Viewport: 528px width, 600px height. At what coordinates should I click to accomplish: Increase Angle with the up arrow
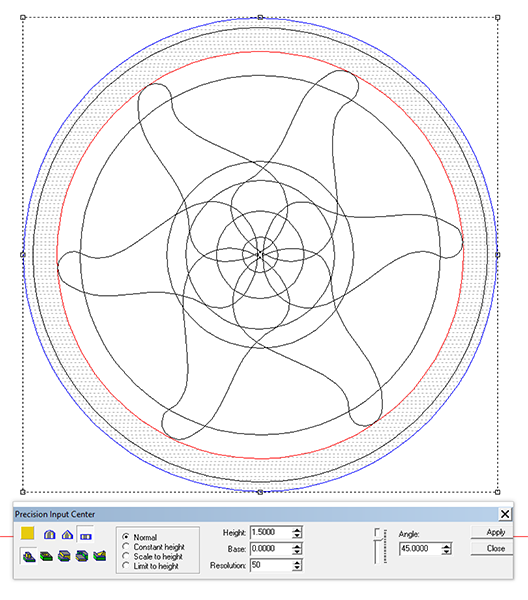click(x=446, y=546)
